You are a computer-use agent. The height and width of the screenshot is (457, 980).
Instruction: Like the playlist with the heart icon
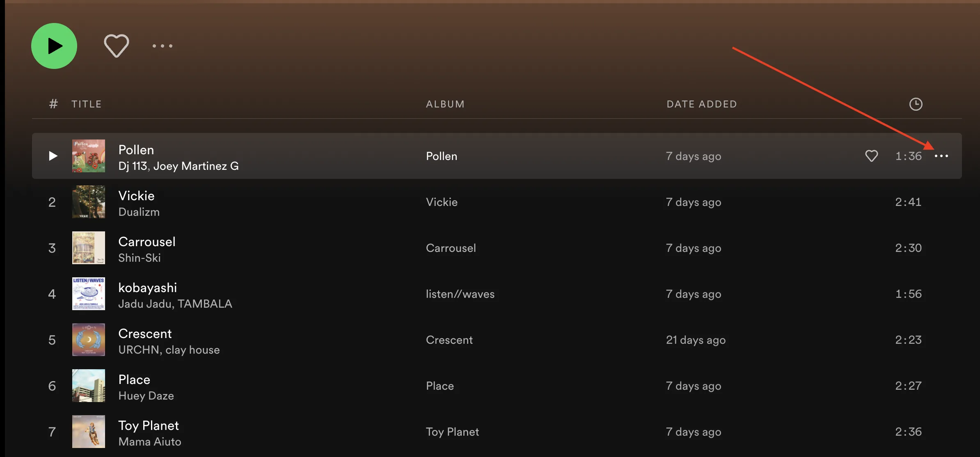117,46
